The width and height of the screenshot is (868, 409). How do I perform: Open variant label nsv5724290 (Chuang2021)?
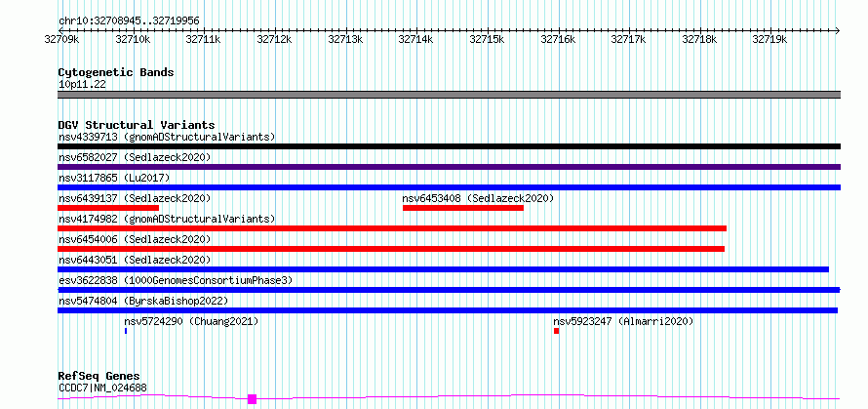point(191,321)
